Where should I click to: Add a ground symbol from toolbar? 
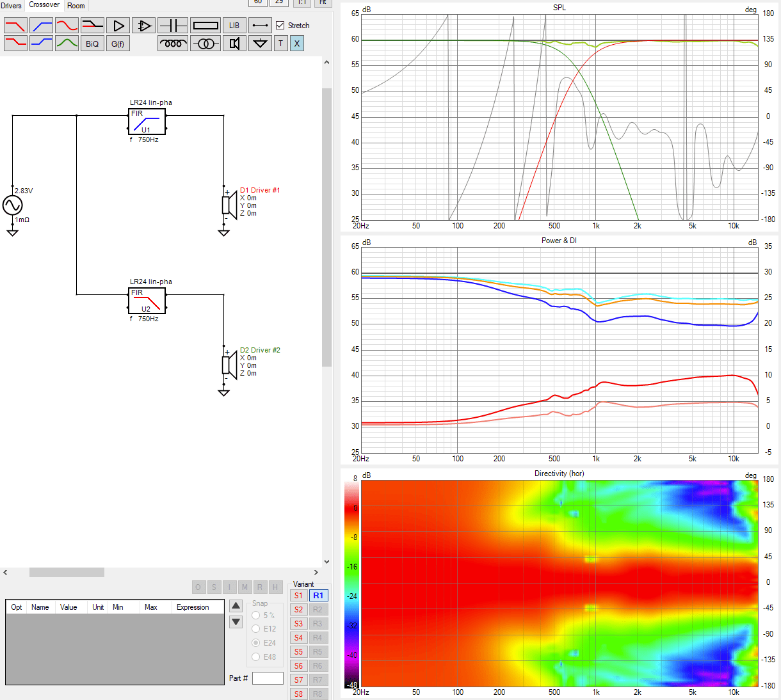point(260,44)
